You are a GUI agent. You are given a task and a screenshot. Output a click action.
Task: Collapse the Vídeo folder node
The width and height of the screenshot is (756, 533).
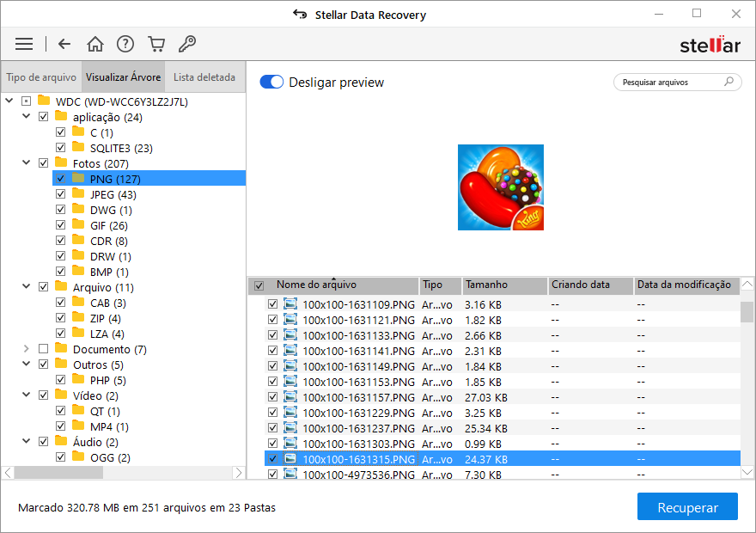point(27,395)
